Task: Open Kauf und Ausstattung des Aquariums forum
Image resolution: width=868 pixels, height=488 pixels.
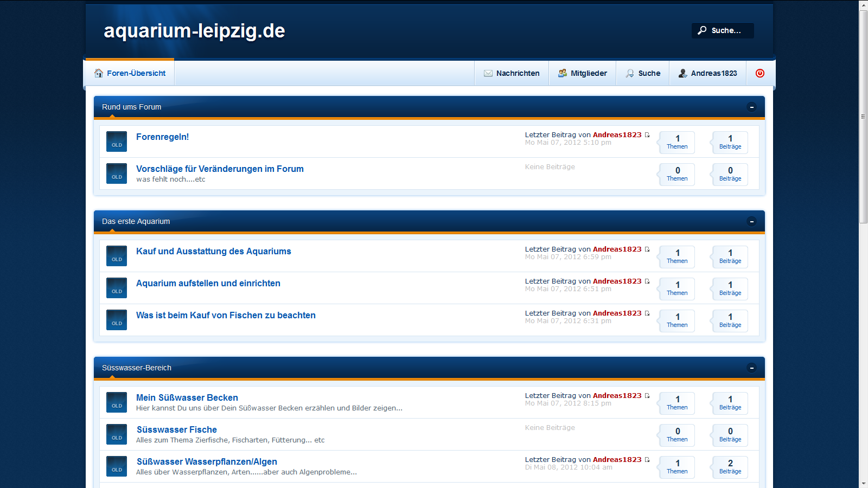Action: point(214,252)
